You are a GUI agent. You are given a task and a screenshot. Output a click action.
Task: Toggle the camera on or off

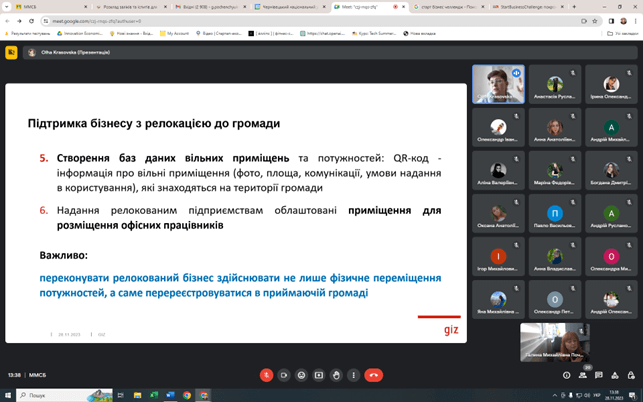point(284,375)
